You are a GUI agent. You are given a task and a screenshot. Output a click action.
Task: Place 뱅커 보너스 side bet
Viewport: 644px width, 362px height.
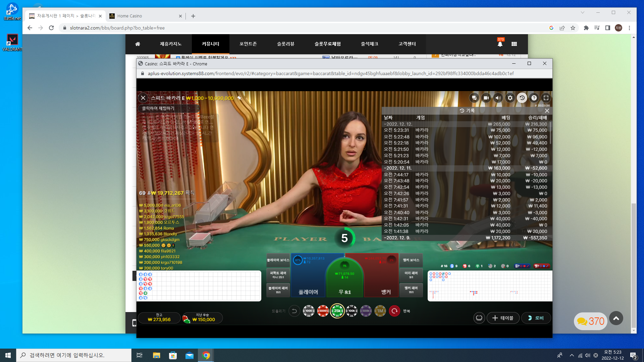(411, 260)
